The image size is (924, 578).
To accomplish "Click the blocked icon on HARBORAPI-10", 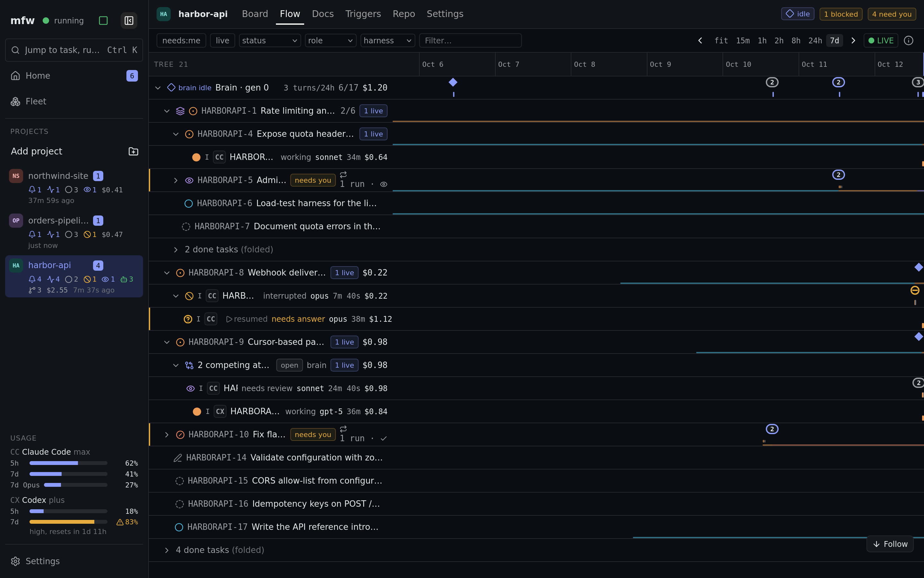I will [180, 435].
